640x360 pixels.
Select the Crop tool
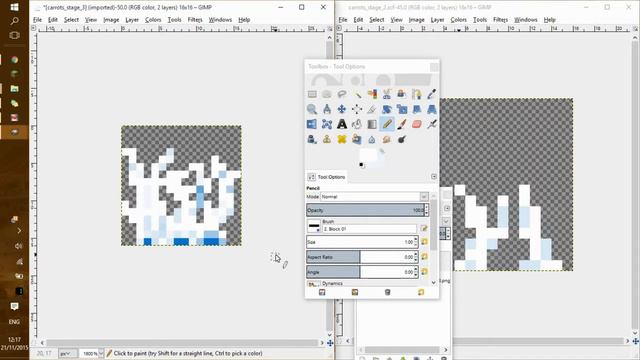click(x=372, y=109)
